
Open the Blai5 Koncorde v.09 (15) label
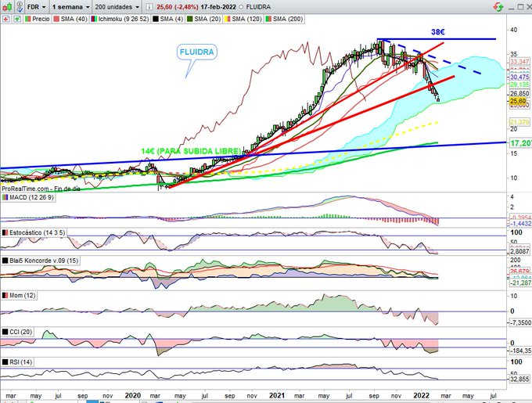(44, 261)
